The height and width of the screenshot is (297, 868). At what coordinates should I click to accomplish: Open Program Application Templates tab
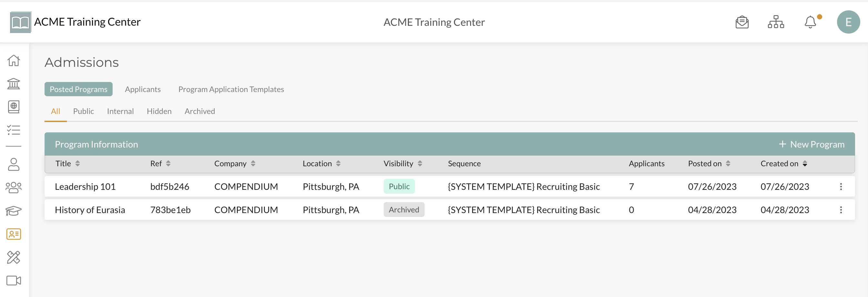(x=231, y=89)
